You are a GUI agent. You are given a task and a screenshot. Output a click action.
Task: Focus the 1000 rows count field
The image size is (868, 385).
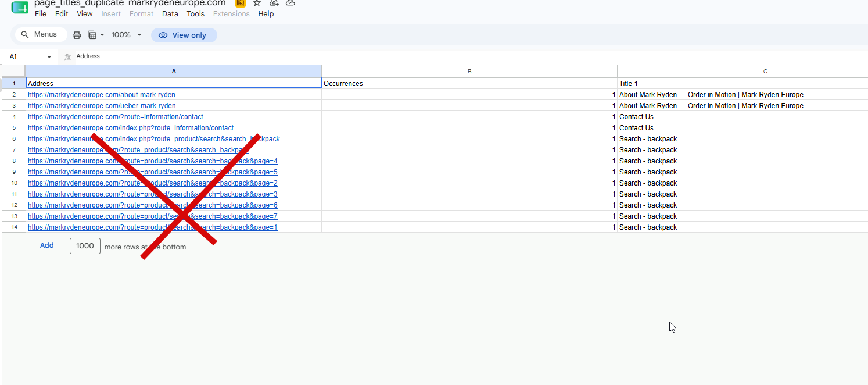(85, 246)
